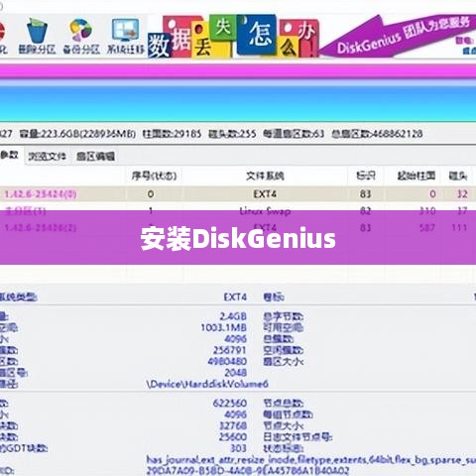This screenshot has width=476, height=476.
Task: Click the 总字节数 label
Action: [x=284, y=316]
